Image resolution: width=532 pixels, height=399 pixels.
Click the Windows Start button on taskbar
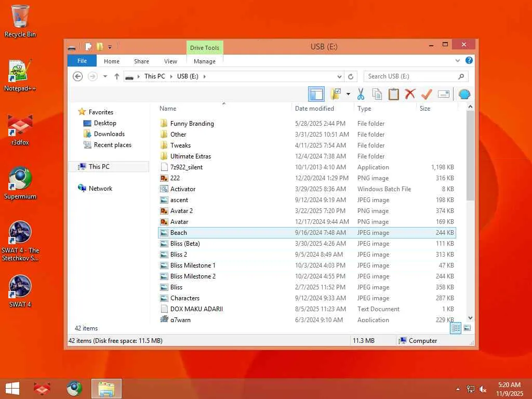(12, 389)
